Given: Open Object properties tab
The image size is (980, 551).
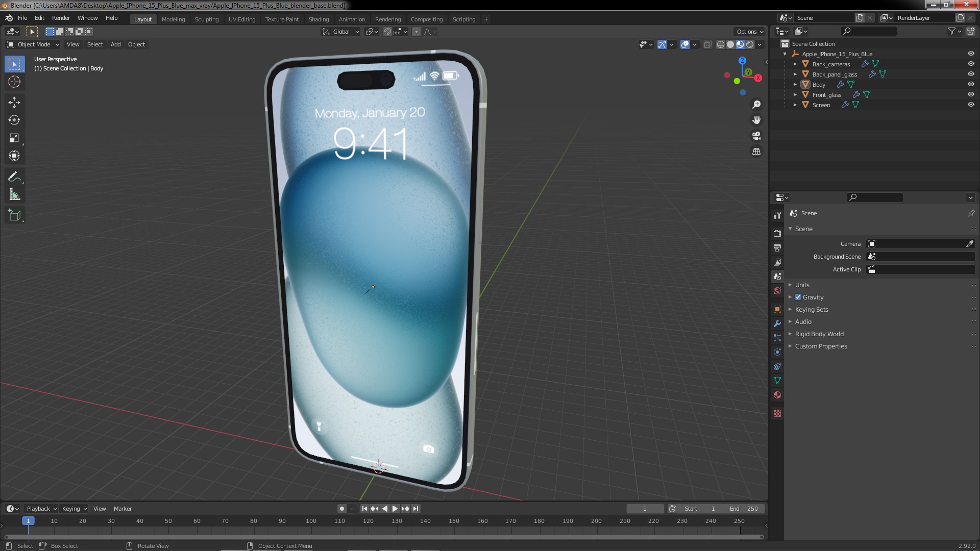Looking at the screenshot, I should pyautogui.click(x=777, y=309).
